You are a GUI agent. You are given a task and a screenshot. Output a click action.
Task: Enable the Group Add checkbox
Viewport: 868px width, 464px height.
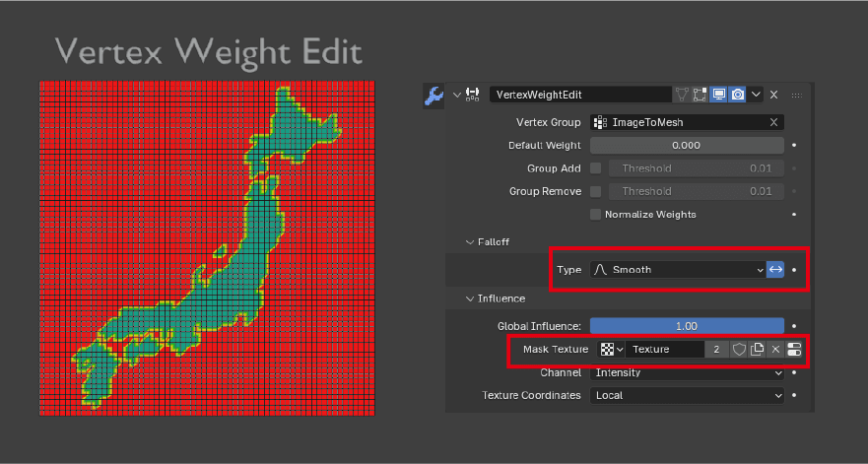pyautogui.click(x=595, y=168)
